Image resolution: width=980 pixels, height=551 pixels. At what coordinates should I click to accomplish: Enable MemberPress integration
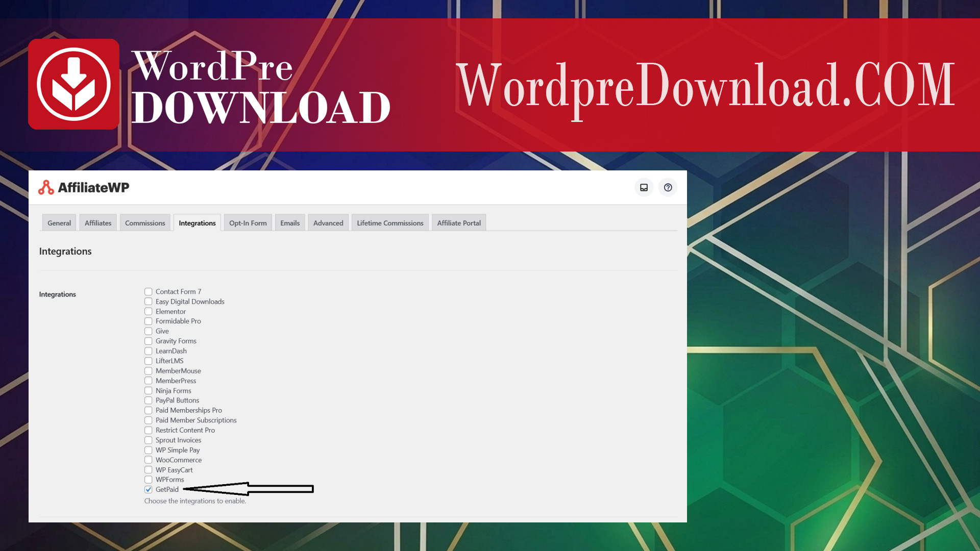coord(148,381)
